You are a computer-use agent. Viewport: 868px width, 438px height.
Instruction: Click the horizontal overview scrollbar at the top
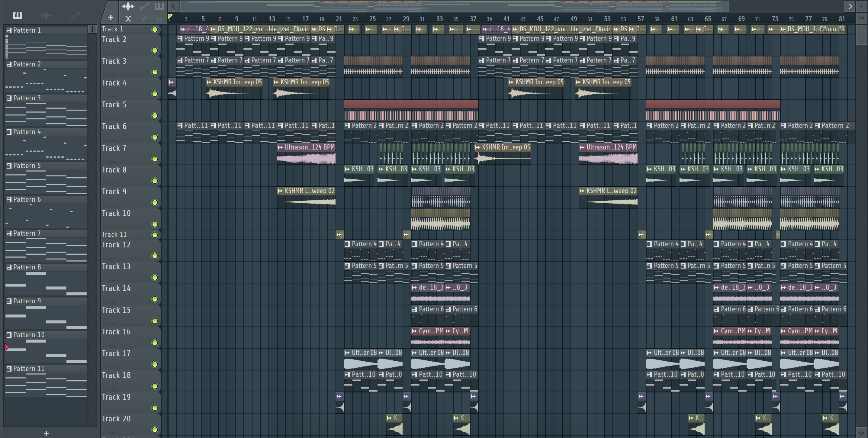coord(454,6)
